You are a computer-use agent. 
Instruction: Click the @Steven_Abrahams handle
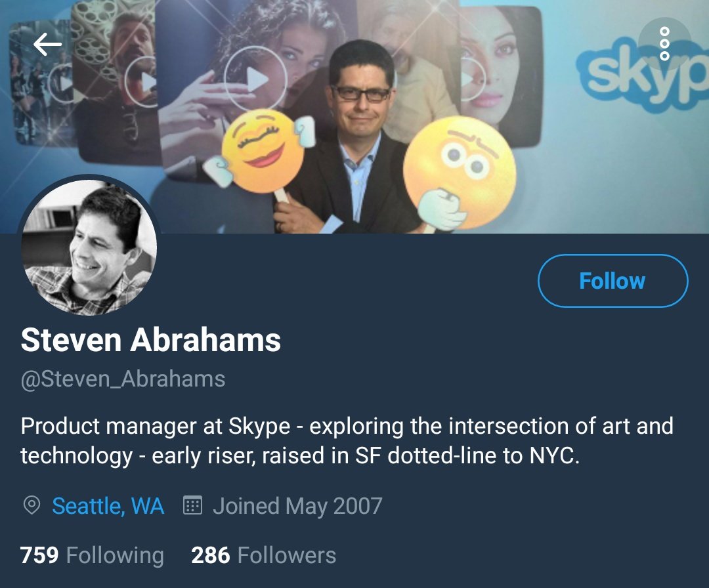click(x=123, y=379)
